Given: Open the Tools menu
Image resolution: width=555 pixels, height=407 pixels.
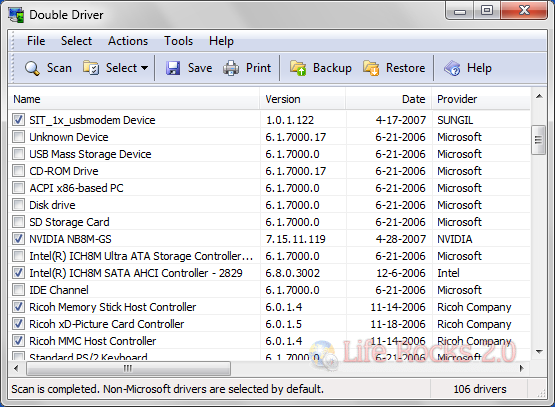Looking at the screenshot, I should 178,41.
